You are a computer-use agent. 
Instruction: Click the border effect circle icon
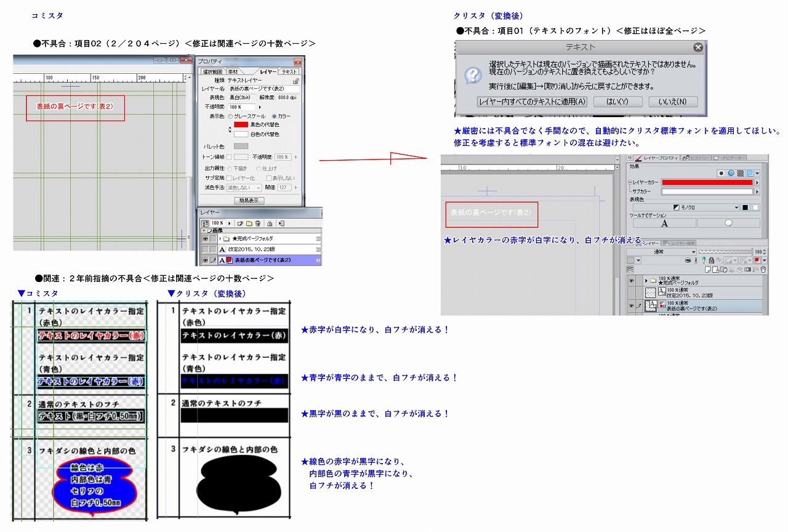[x=721, y=174]
